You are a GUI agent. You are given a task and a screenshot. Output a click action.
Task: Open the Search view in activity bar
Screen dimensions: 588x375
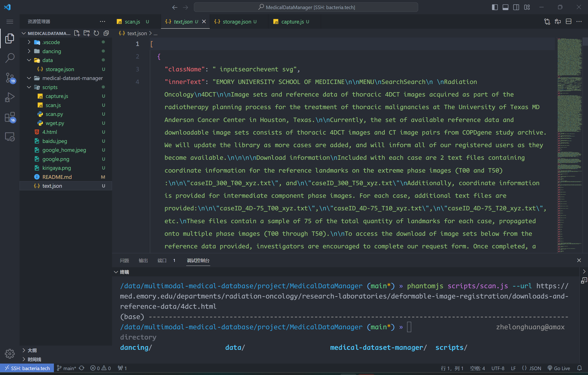(10, 58)
